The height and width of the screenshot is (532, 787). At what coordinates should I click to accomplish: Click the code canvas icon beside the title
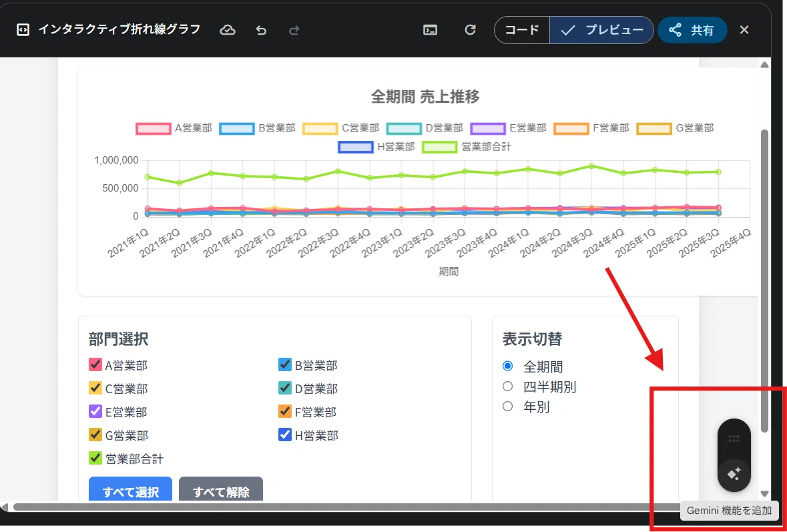coord(23,30)
